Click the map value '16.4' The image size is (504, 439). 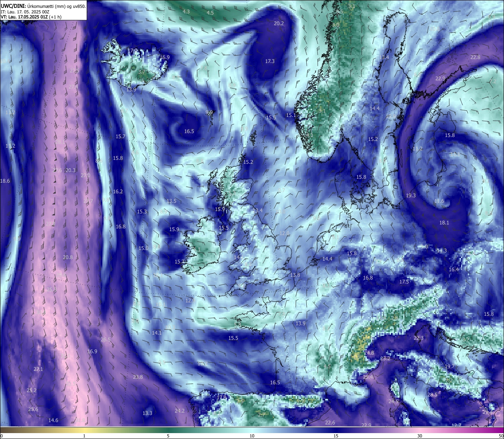454,270
